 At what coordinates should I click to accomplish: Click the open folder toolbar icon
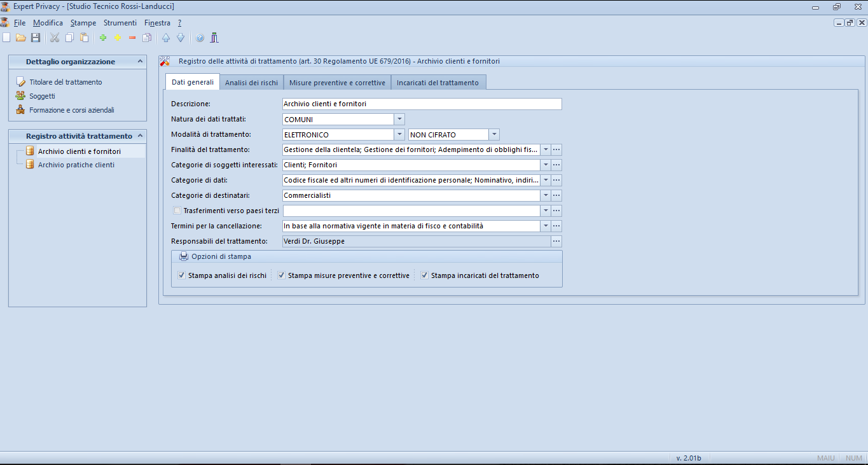click(x=21, y=38)
